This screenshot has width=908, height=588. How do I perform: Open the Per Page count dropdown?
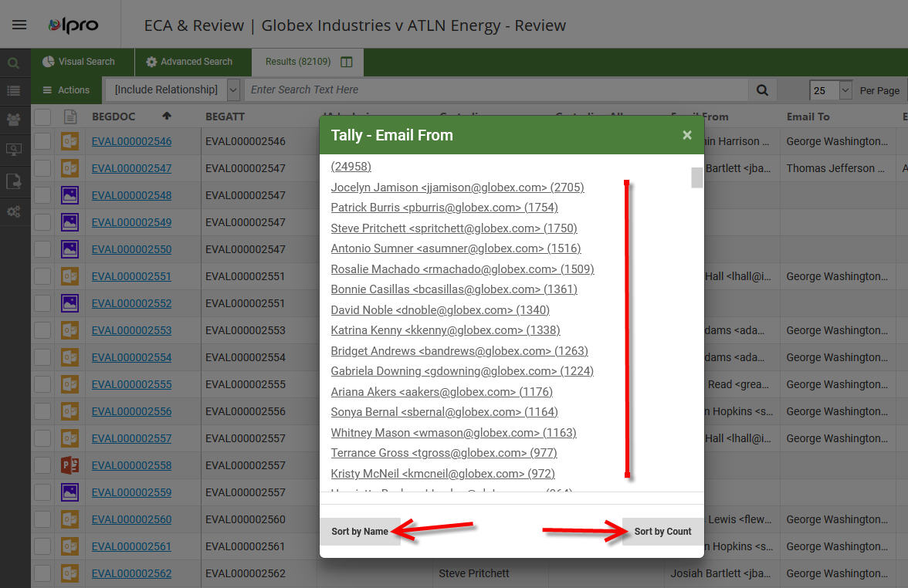[845, 90]
